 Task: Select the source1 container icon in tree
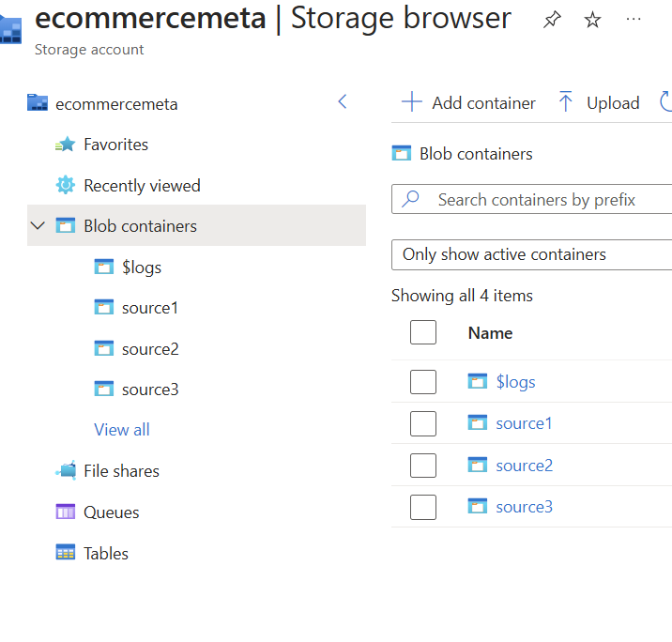[104, 307]
